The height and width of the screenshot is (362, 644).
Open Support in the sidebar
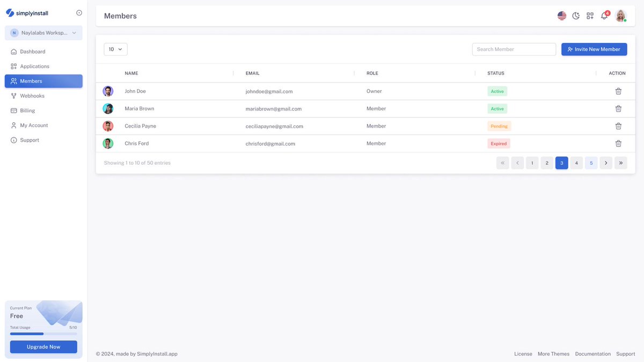coord(43,140)
